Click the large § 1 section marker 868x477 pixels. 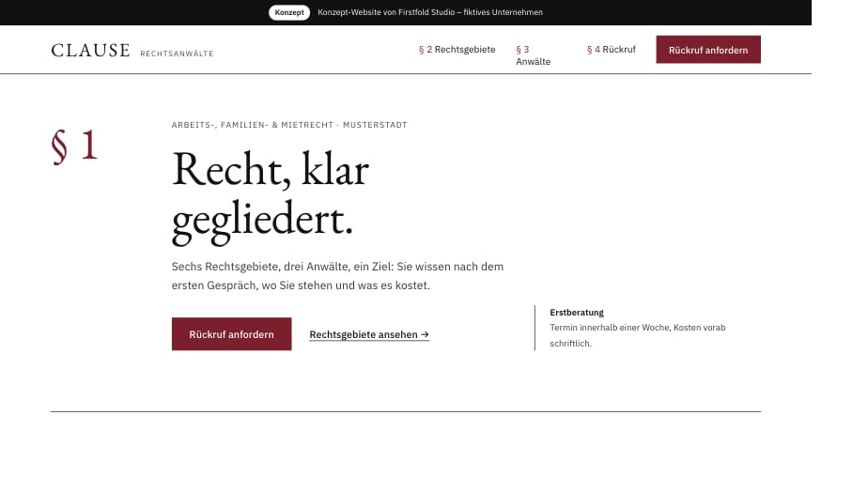[75, 146]
